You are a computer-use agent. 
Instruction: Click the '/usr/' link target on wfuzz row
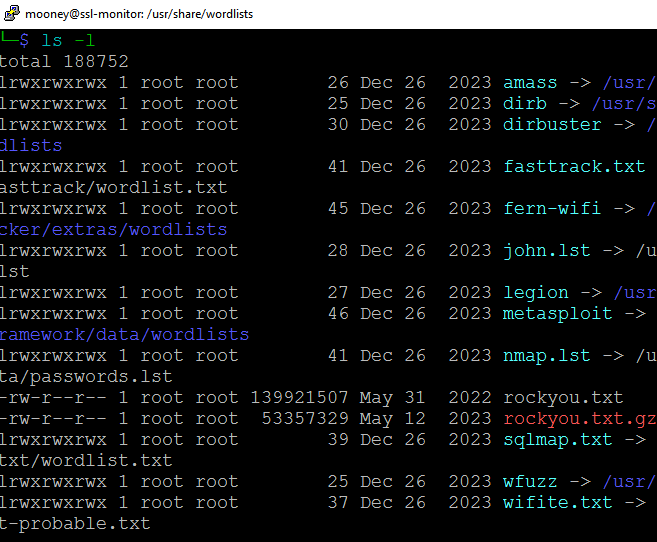pos(629,481)
